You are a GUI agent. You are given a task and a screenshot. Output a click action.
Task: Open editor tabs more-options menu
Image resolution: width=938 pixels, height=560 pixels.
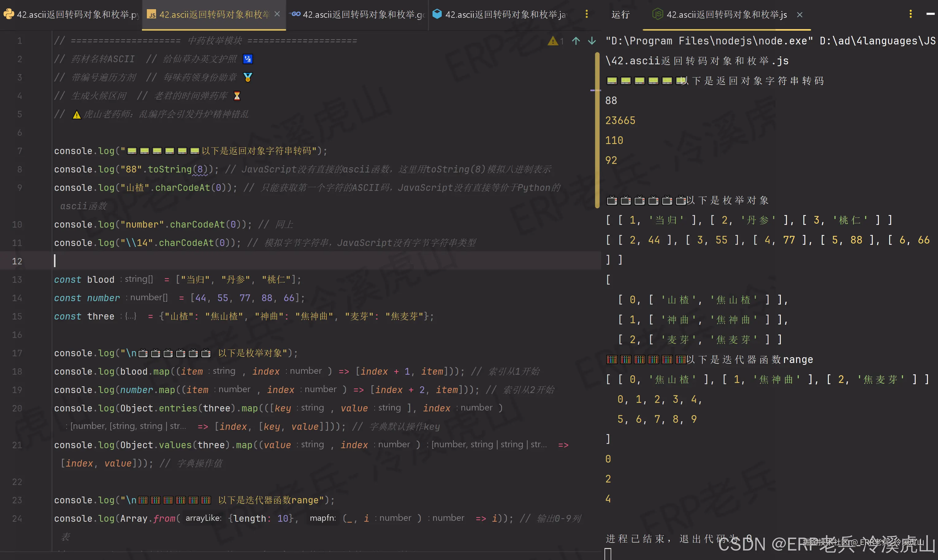[x=586, y=14]
